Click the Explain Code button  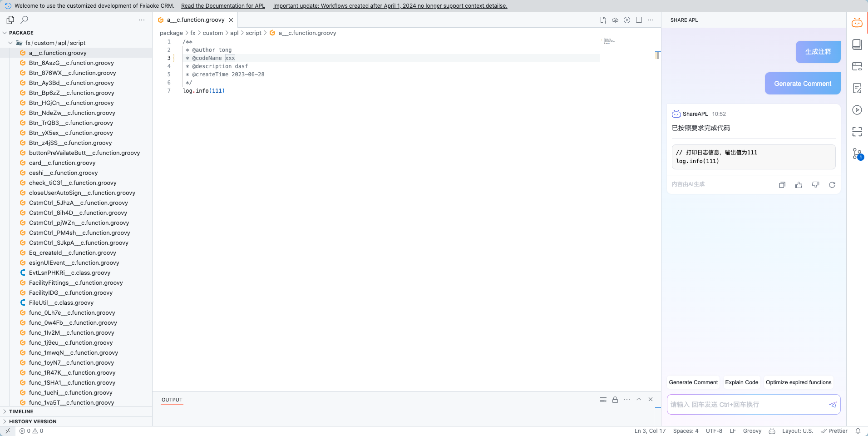[741, 382]
